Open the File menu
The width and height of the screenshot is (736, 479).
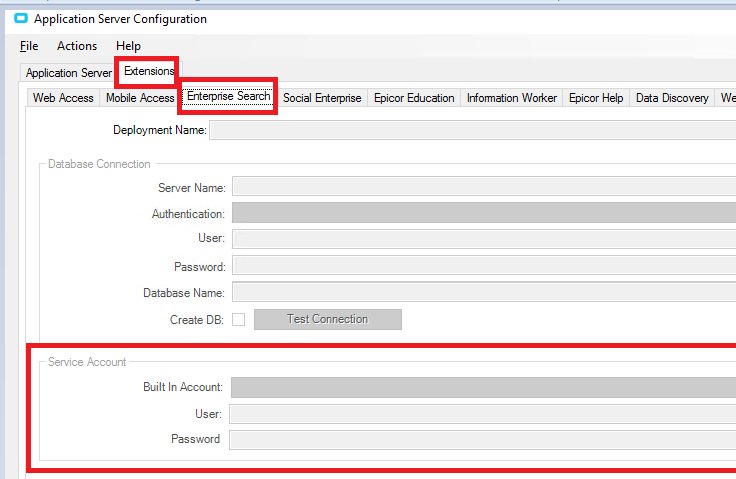coord(29,46)
